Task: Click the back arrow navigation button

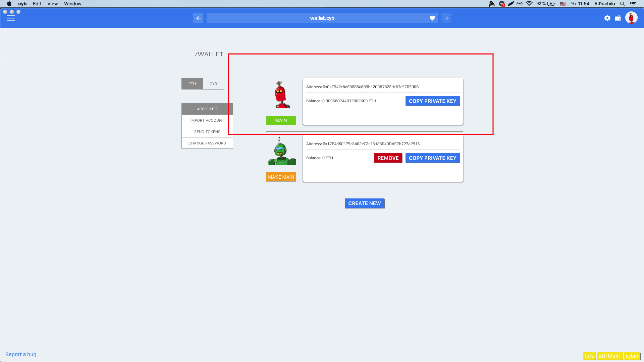Action: [x=198, y=18]
